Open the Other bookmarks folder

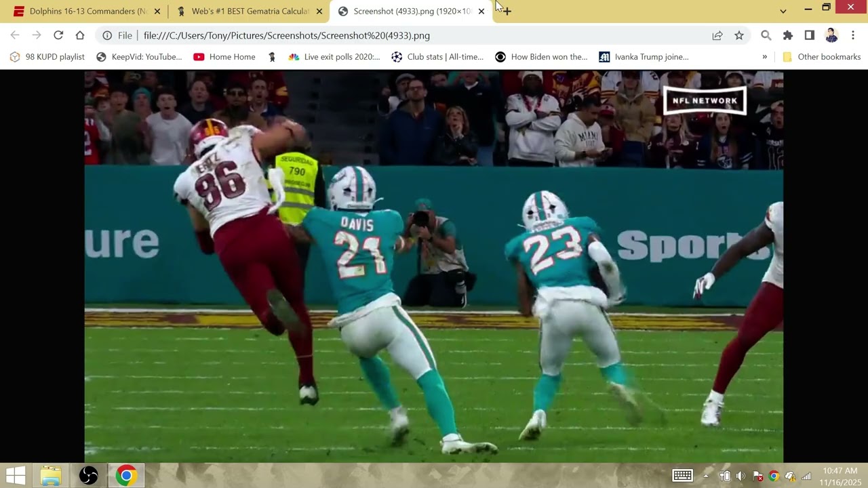(822, 57)
